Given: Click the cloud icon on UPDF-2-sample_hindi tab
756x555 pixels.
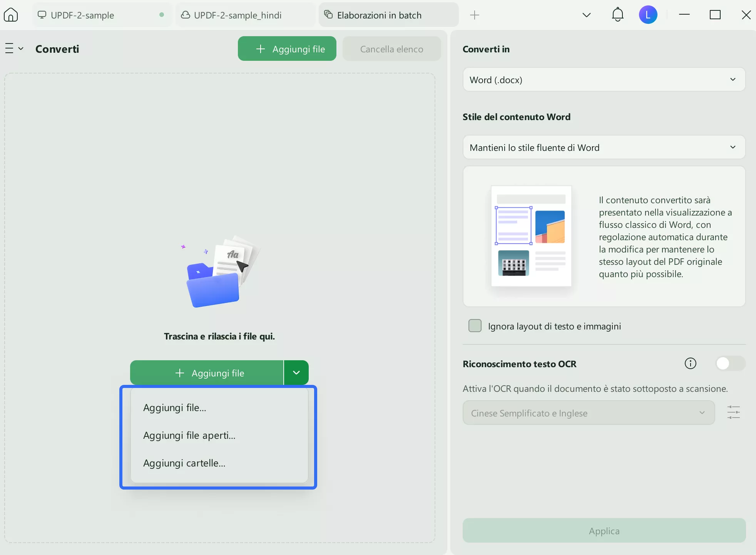Looking at the screenshot, I should 186,15.
